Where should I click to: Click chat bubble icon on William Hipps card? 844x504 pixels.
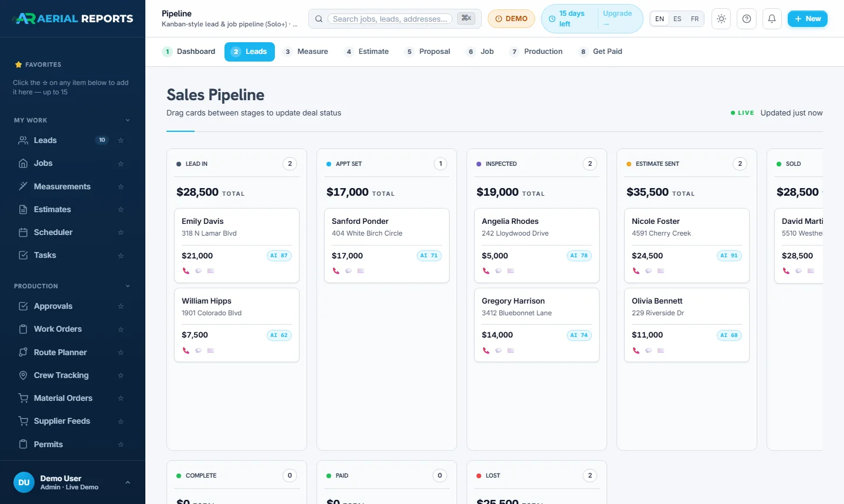198,350
